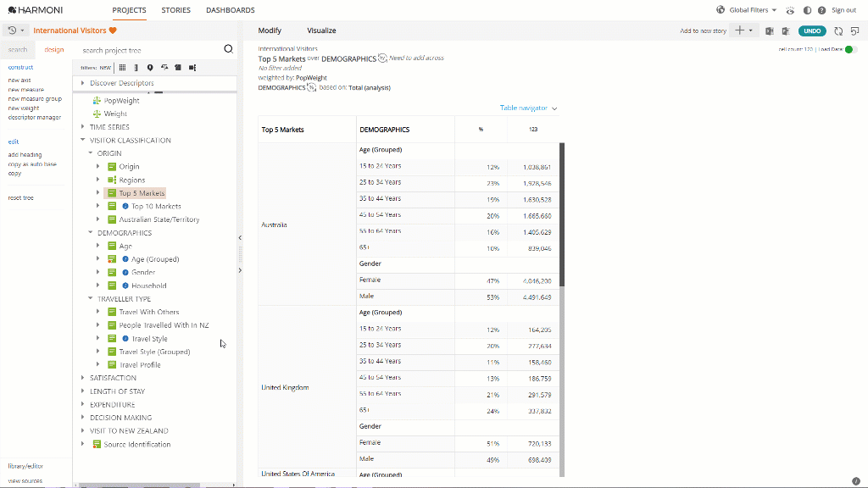This screenshot has width=868, height=488.
Task: Click the panel collapse left arrow
Action: [x=240, y=238]
